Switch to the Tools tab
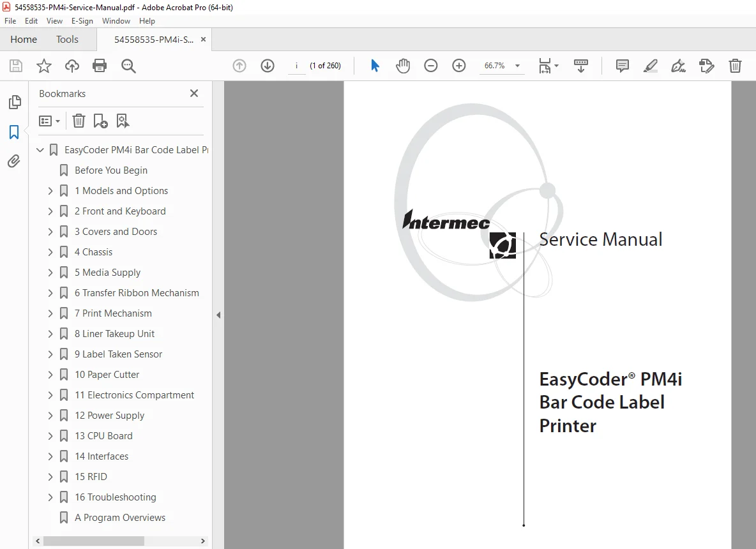This screenshot has height=549, width=756. click(x=67, y=40)
